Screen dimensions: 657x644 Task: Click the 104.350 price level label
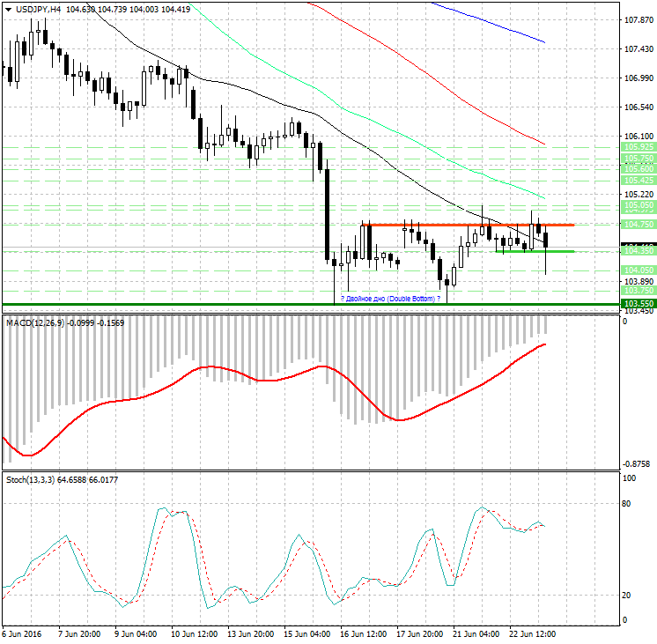pos(639,251)
